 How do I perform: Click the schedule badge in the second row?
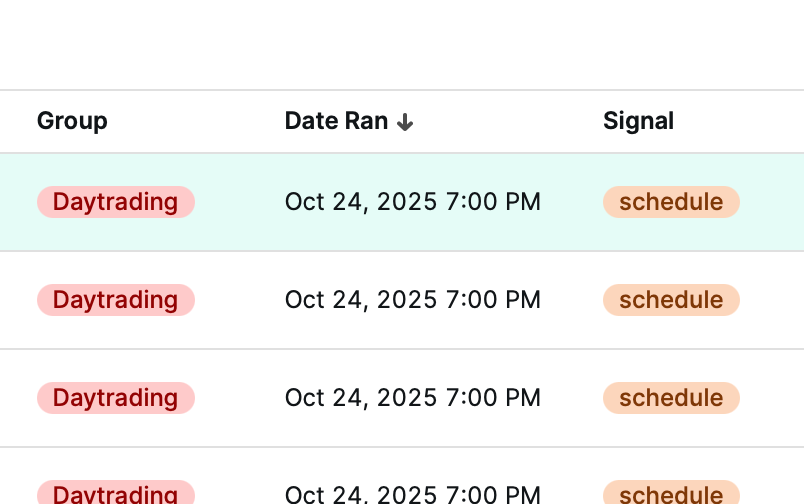pyautogui.click(x=670, y=300)
